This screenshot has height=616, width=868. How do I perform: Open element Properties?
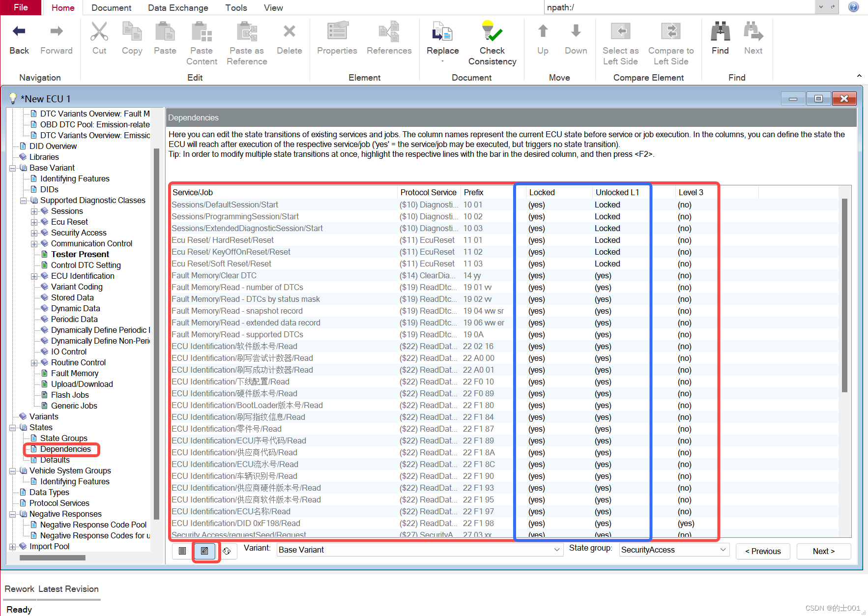[337, 31]
